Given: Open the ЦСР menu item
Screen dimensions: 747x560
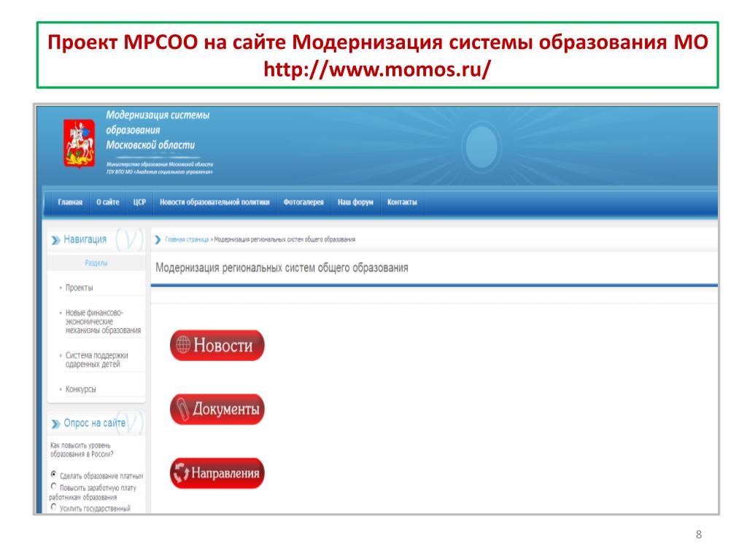Looking at the screenshot, I should [x=139, y=203].
